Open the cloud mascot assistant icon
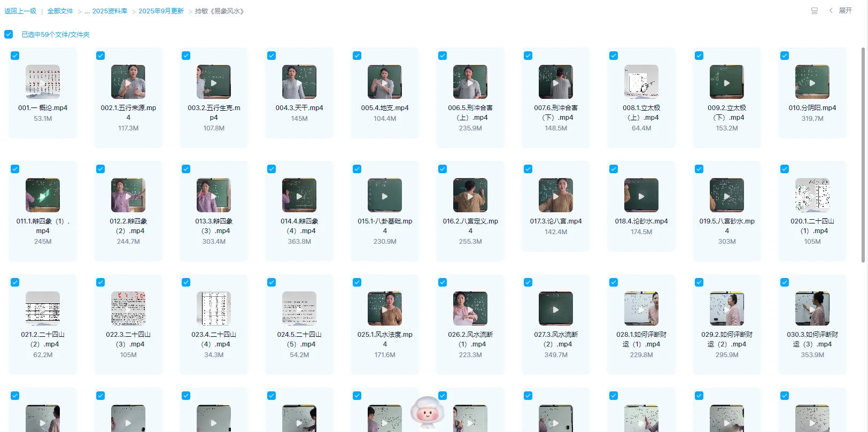 pyautogui.click(x=427, y=412)
